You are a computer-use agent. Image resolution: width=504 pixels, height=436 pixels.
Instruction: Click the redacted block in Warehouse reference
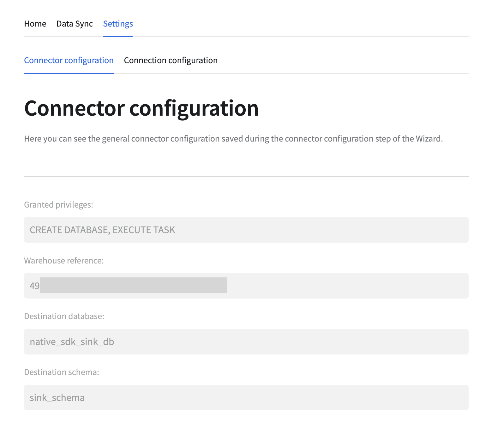pyautogui.click(x=133, y=285)
